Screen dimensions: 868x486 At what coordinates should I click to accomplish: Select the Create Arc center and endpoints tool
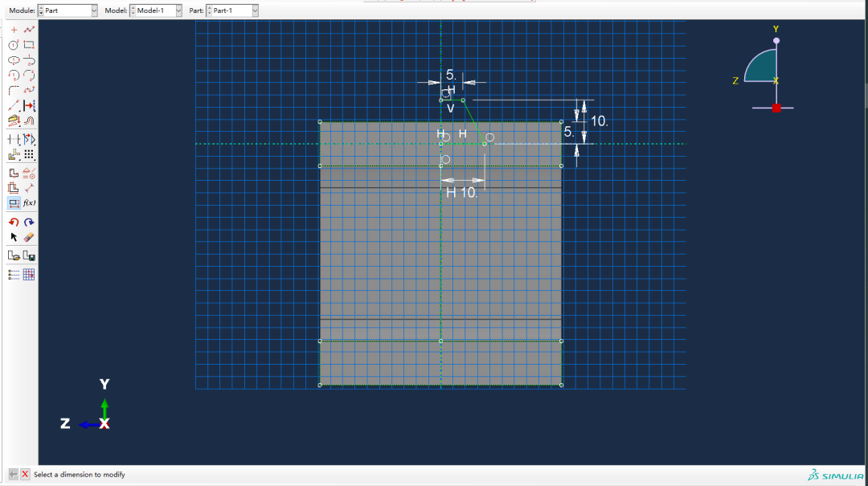coord(14,75)
